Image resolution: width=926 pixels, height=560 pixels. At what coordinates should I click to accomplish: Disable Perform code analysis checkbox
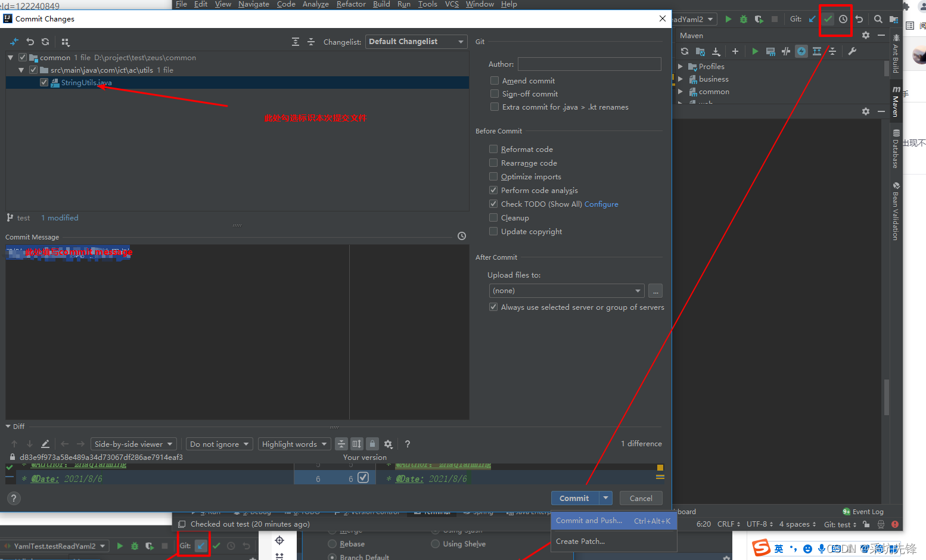pos(493,190)
